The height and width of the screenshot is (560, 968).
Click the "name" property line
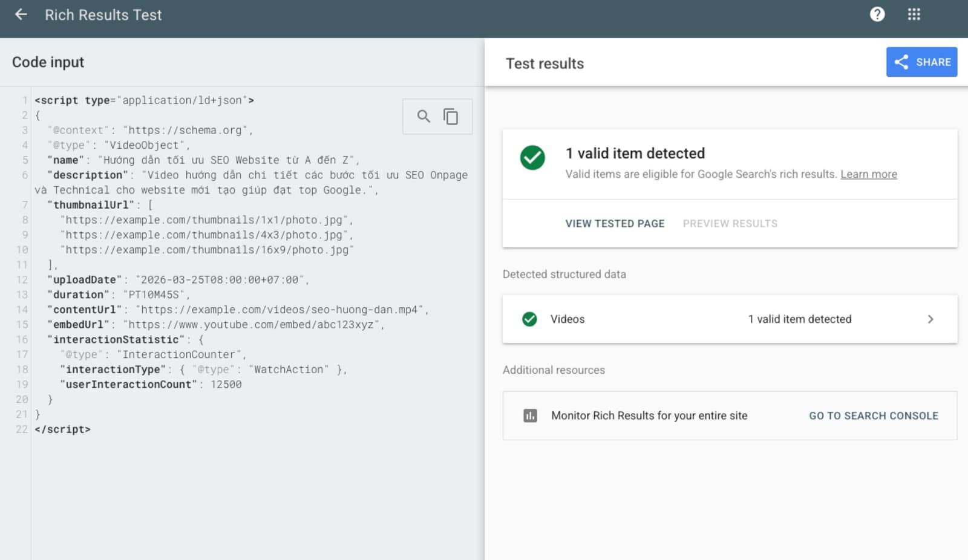(203, 160)
